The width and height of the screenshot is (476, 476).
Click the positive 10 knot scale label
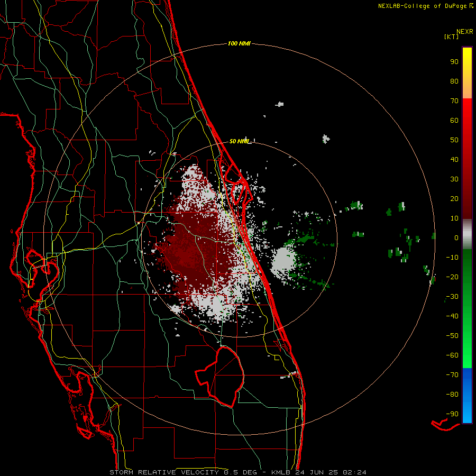[x=454, y=218]
